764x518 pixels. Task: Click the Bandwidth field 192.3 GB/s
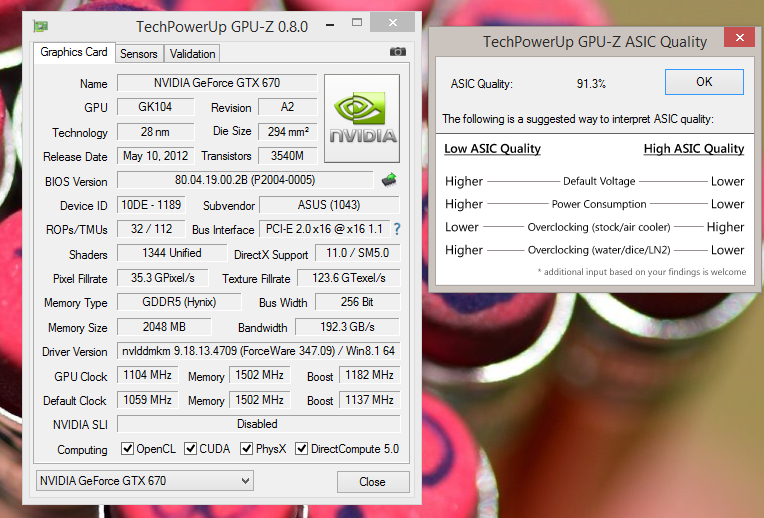[x=347, y=326]
